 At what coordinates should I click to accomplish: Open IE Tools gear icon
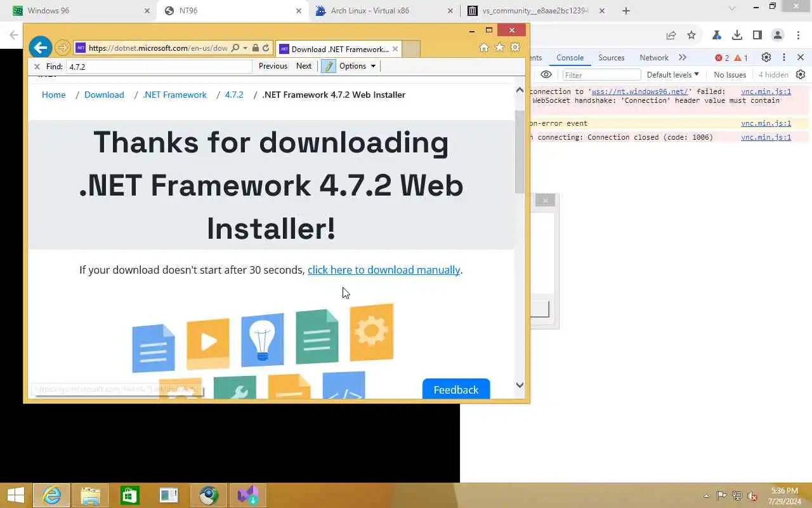(x=515, y=48)
